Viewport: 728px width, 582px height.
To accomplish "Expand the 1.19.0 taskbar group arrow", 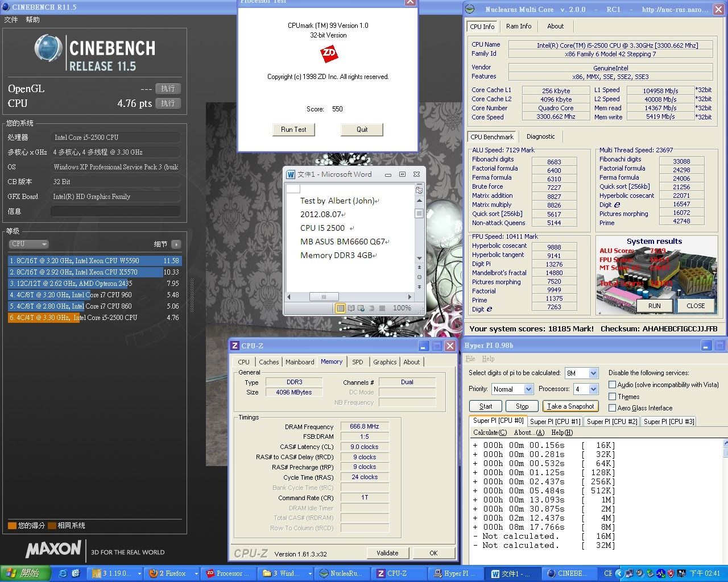I will tap(139, 573).
